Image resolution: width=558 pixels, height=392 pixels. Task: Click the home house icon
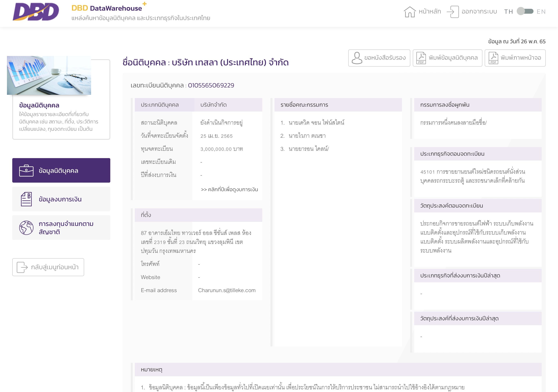pyautogui.click(x=410, y=12)
